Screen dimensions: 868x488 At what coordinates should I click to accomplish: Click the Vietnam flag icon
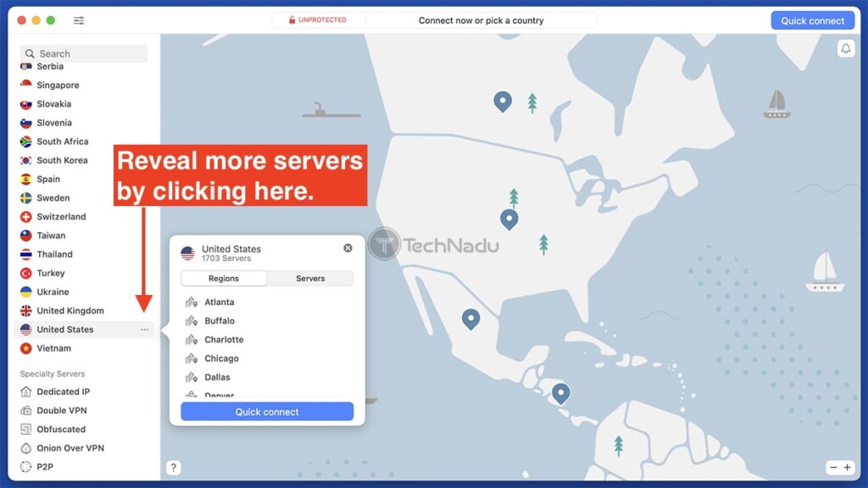pos(26,348)
